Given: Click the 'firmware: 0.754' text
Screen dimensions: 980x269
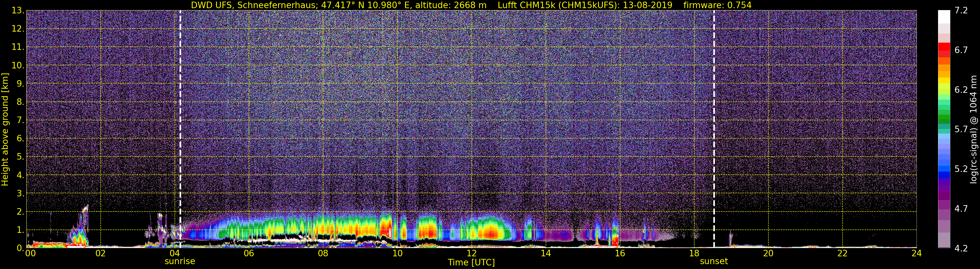Looking at the screenshot, I should click(717, 5).
